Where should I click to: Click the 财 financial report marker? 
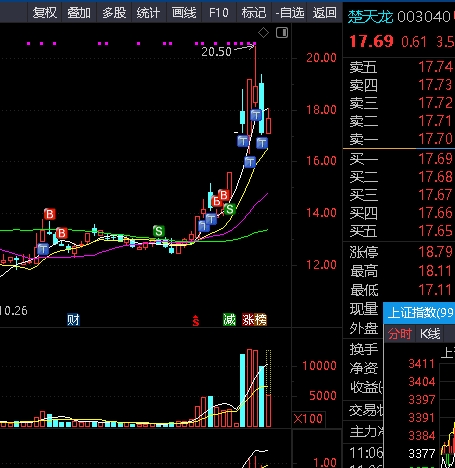(73, 320)
